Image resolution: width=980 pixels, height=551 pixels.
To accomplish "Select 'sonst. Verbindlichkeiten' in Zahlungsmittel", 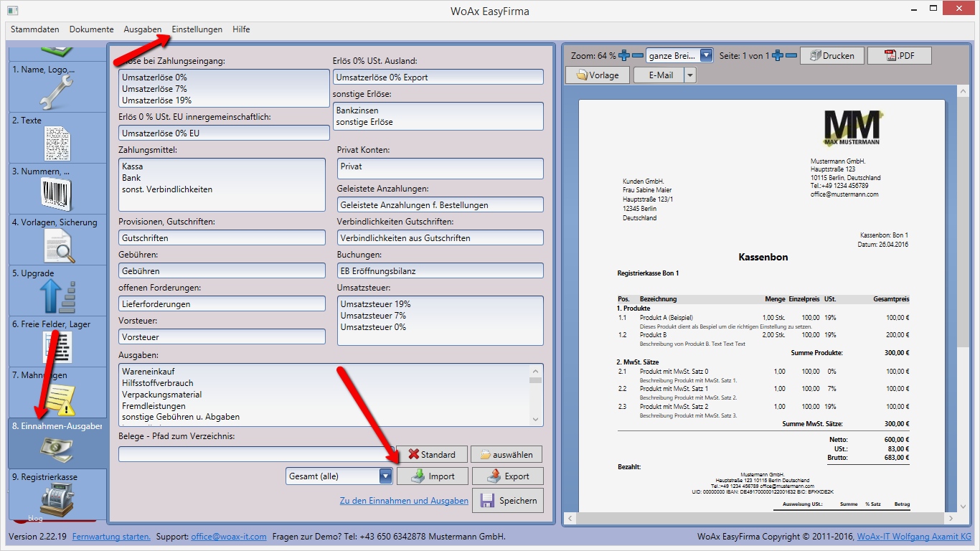I will (x=167, y=189).
